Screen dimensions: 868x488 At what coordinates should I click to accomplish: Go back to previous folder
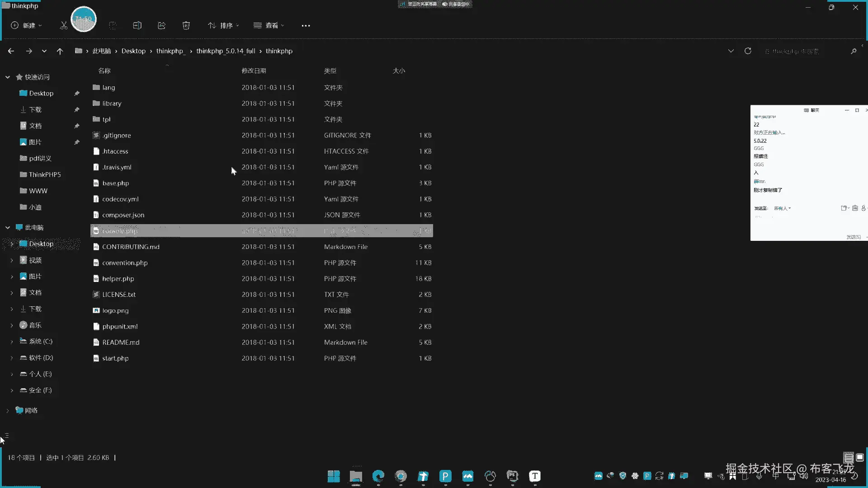(x=11, y=51)
